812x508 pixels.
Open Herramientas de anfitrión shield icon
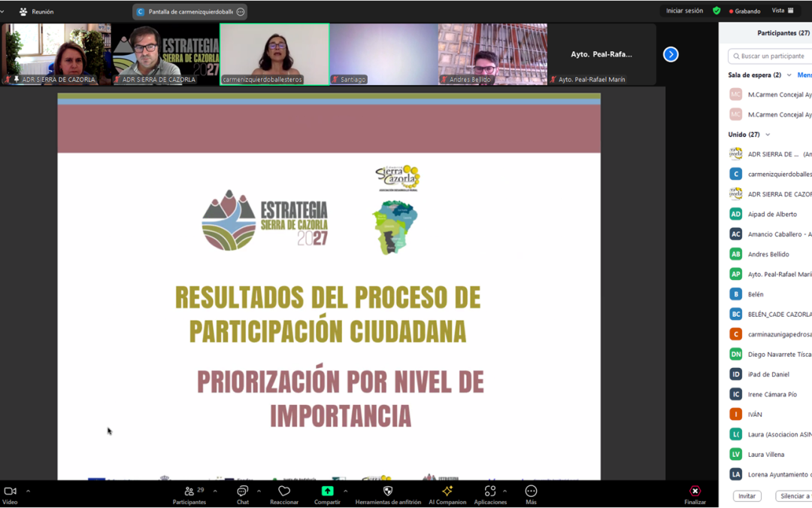388,491
